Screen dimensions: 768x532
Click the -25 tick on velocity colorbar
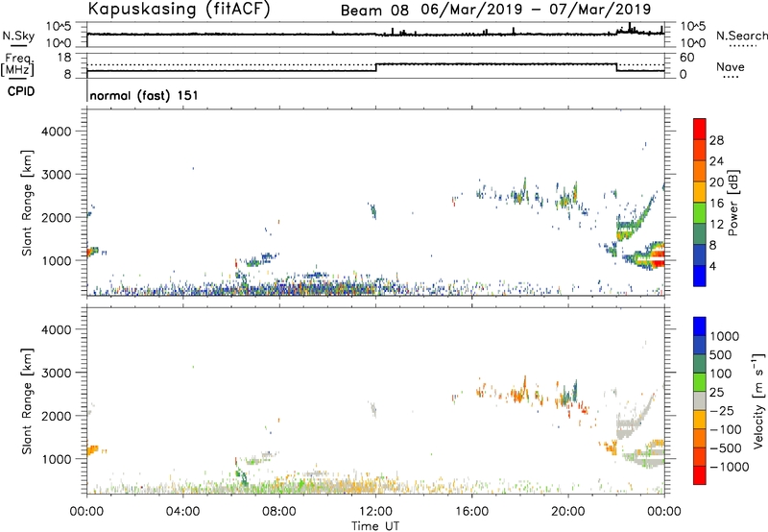[722, 410]
